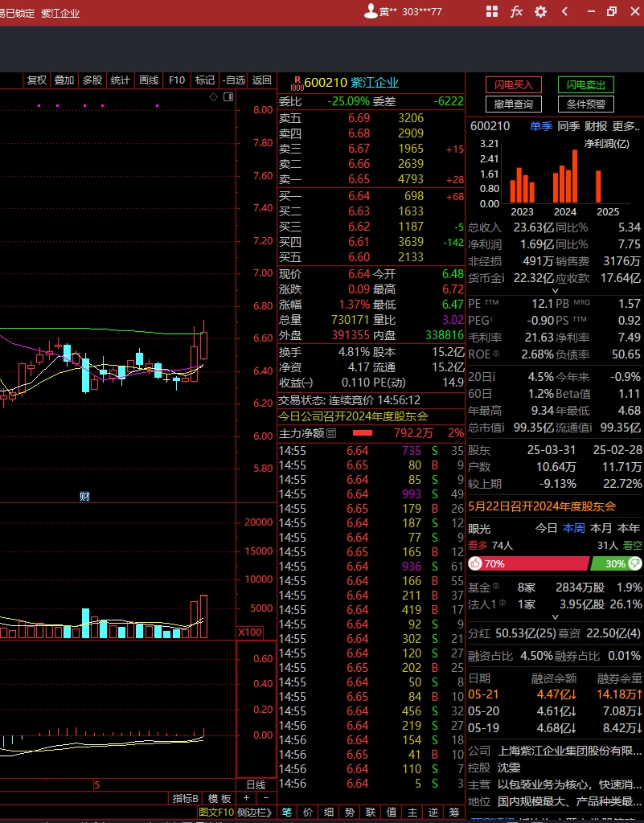
Task: Select the 笔 tick detail tab
Action: point(287,812)
